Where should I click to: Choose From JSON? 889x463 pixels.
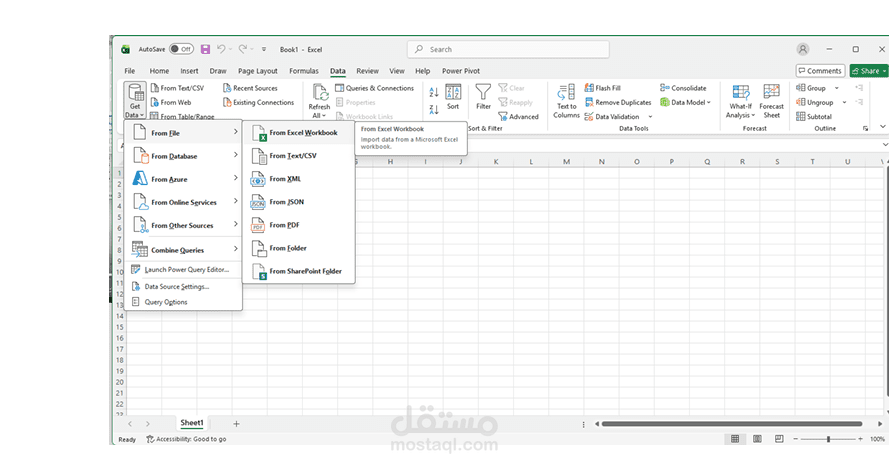(x=299, y=202)
